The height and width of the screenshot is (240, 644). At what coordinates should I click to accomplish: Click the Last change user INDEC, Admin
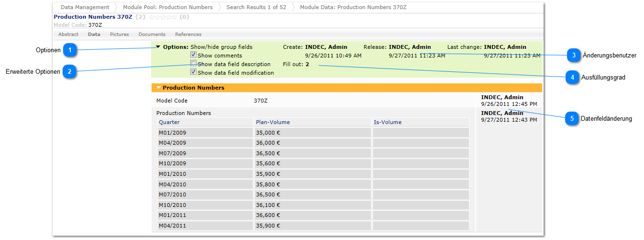point(505,47)
